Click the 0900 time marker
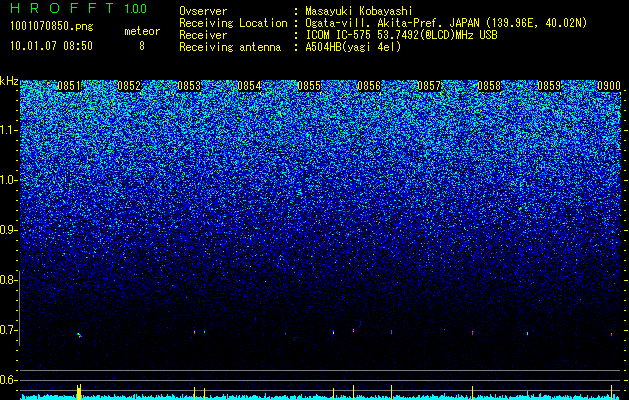629x400 pixels. [609, 86]
